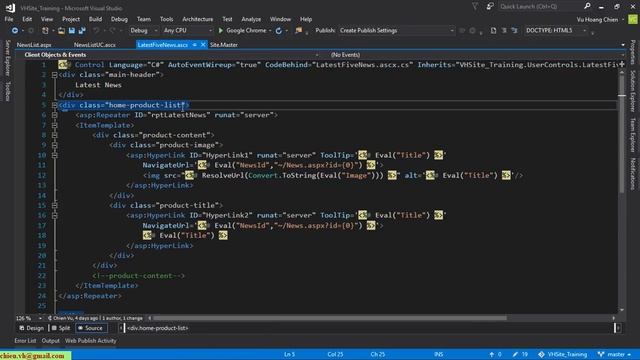The height and width of the screenshot is (360, 640).
Task: Click the pending changes pencil indicator
Action: 520,354
